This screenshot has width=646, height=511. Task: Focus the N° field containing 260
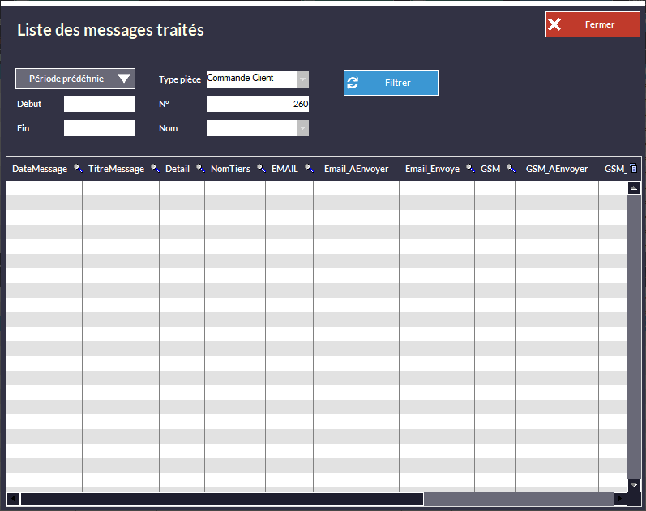click(257, 104)
